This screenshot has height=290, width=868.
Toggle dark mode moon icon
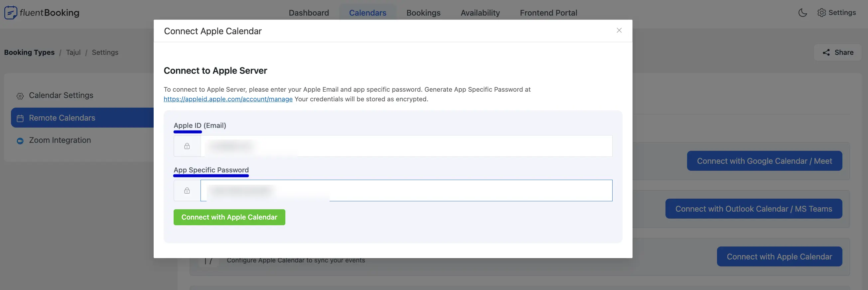click(802, 13)
